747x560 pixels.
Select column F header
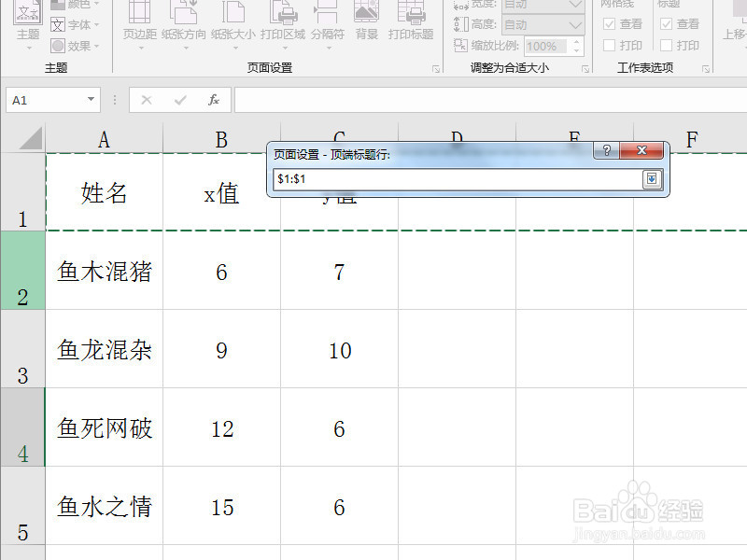[691, 139]
